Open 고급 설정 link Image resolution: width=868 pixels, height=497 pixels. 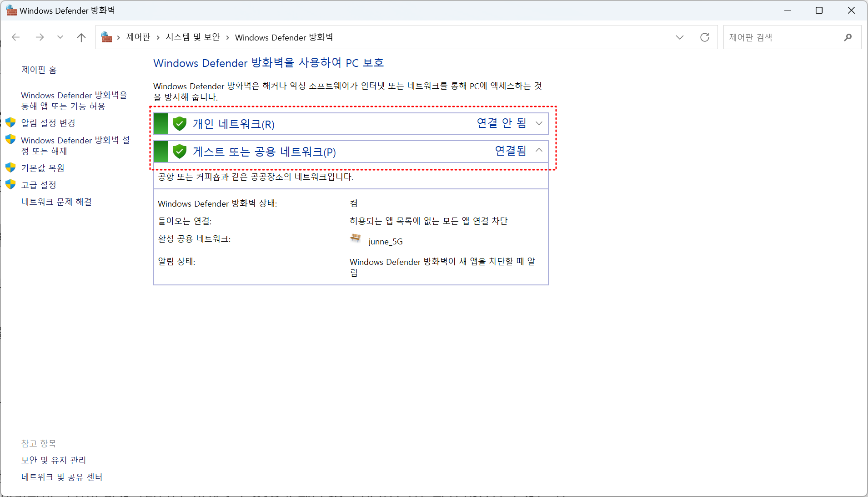(x=39, y=185)
